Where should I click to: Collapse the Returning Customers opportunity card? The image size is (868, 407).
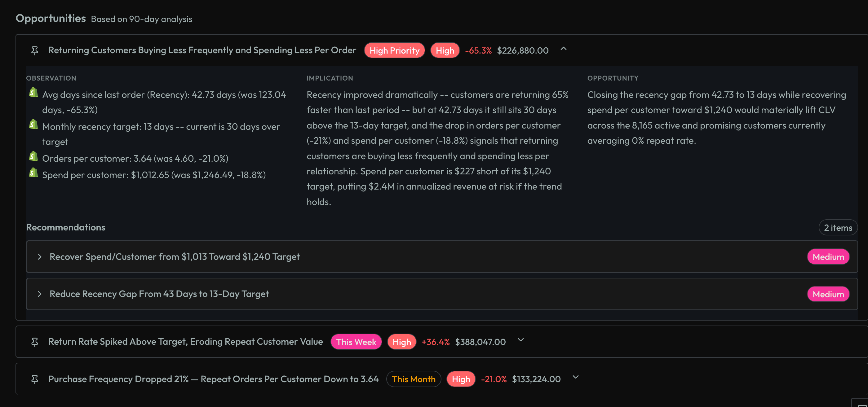tap(563, 50)
